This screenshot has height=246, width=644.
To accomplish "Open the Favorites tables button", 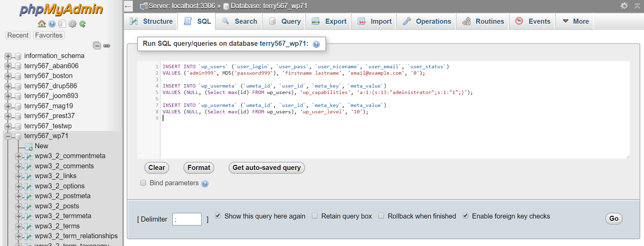I will (49, 35).
